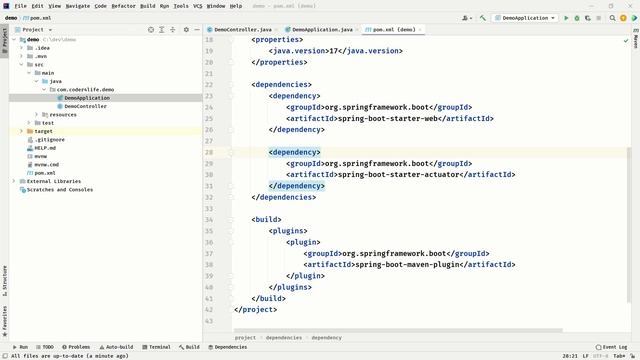This screenshot has width=640, height=360.
Task: Open the Run tool window button
Action: pos(20,347)
